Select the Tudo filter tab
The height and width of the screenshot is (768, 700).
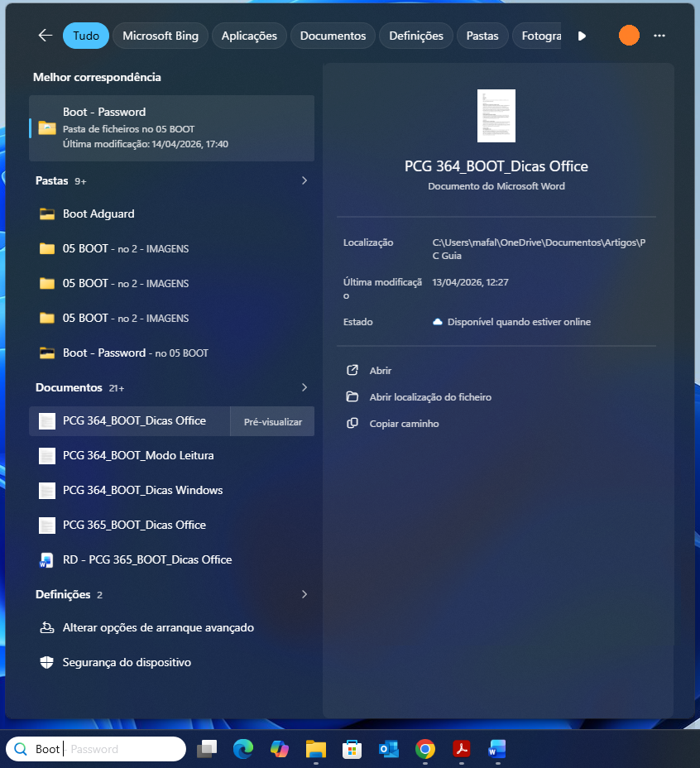tap(86, 36)
